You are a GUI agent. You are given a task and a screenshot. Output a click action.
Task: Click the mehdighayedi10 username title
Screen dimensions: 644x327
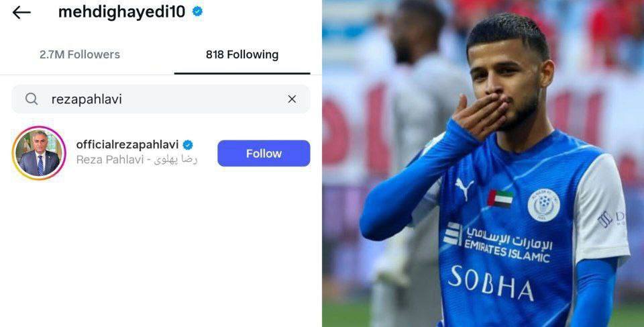[x=122, y=12]
